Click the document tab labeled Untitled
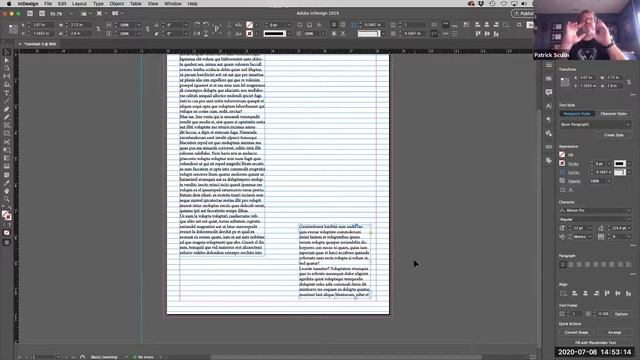The image size is (640, 360). pos(40,44)
